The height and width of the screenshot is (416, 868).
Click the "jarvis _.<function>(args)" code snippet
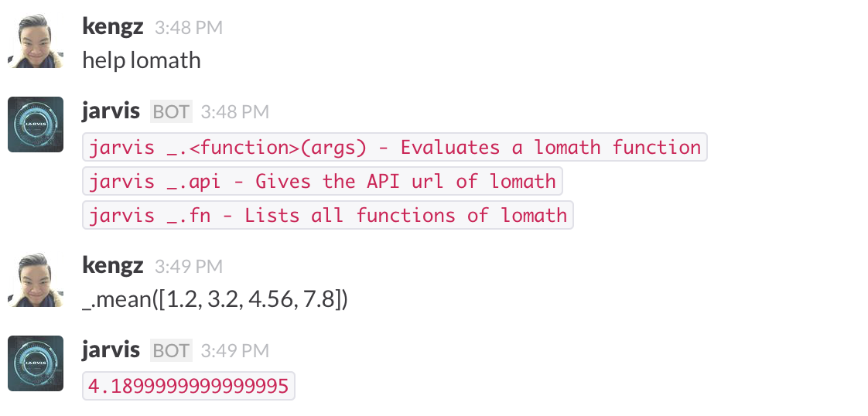395,147
